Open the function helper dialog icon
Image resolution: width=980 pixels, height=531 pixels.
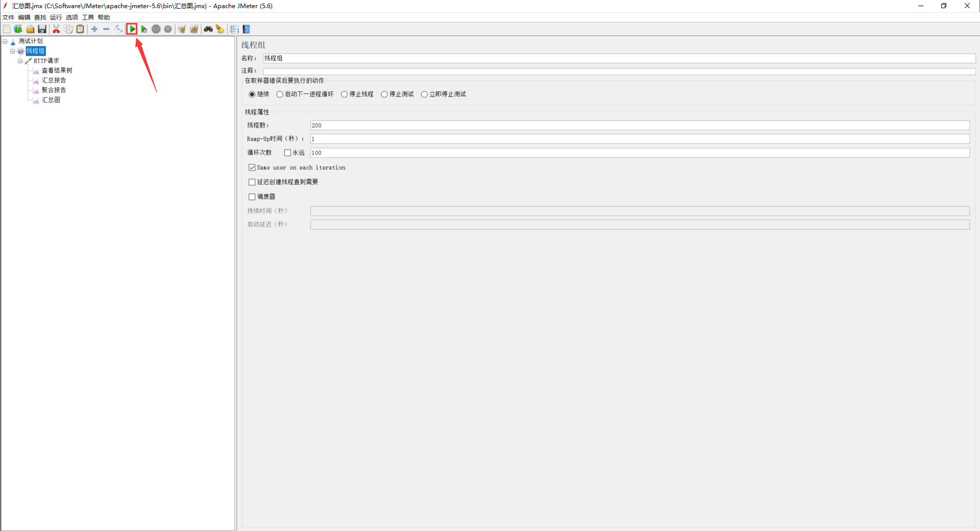coord(234,29)
